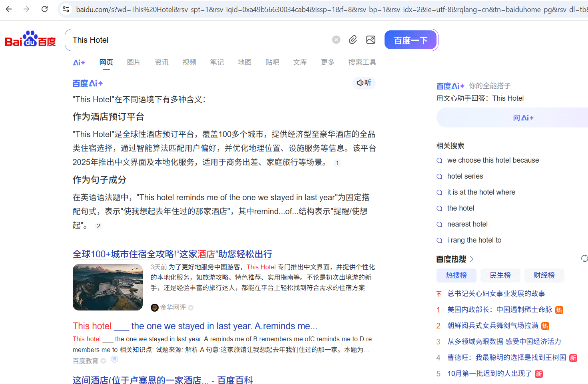Click the hotel result thumbnail image

click(x=108, y=287)
